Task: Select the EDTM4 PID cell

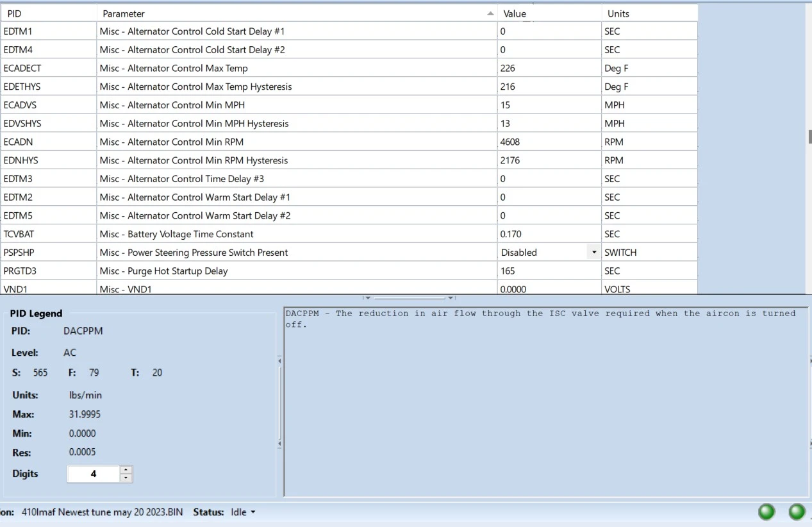Action: click(x=48, y=50)
